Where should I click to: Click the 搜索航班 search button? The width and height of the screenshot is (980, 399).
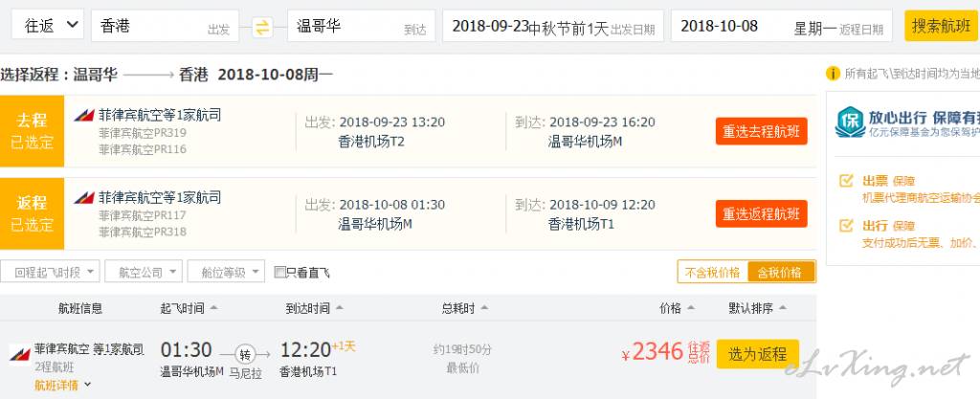[941, 26]
